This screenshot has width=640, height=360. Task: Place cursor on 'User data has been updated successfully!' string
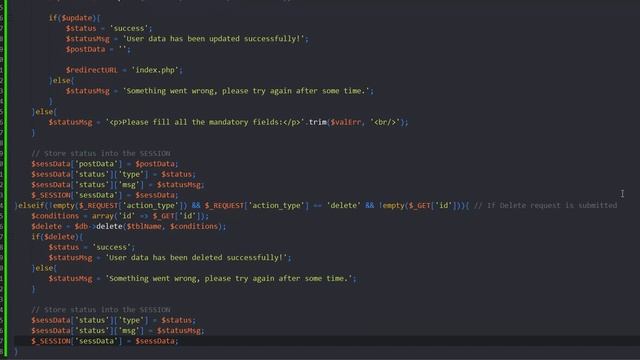213,39
